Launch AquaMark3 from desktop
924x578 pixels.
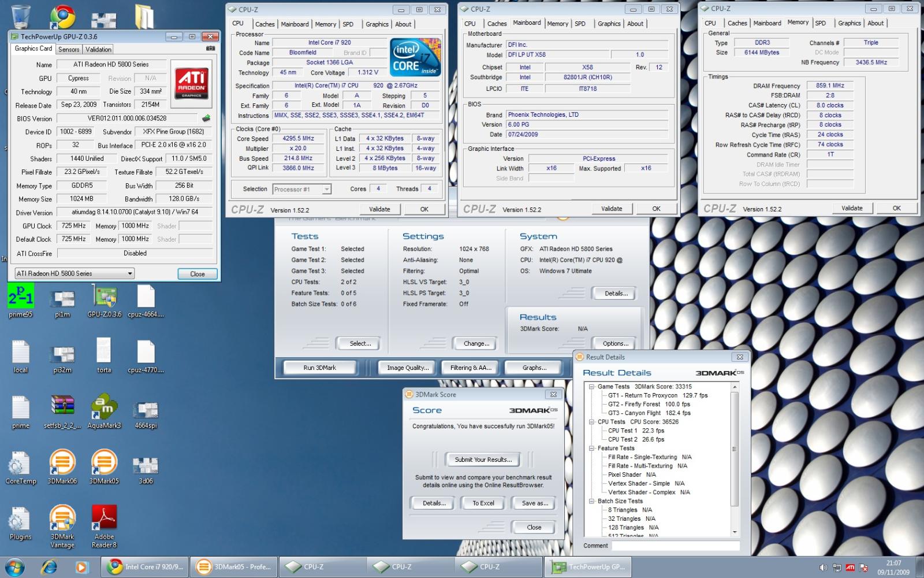click(x=105, y=412)
